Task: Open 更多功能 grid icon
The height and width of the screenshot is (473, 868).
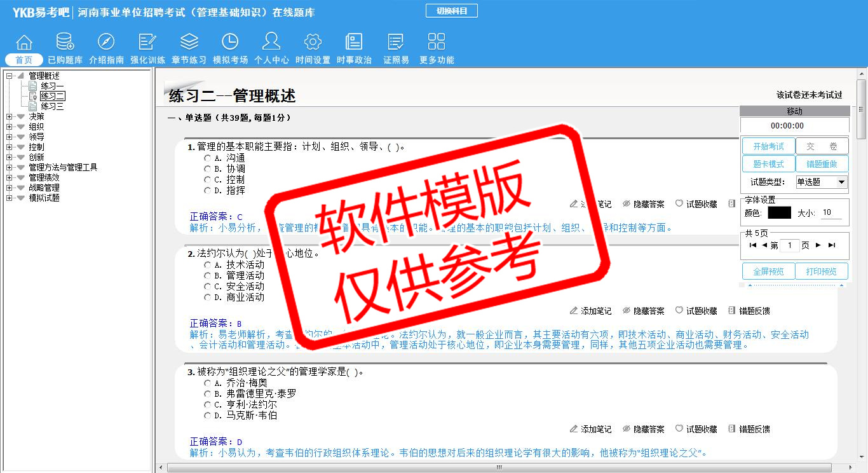Action: coord(437,43)
